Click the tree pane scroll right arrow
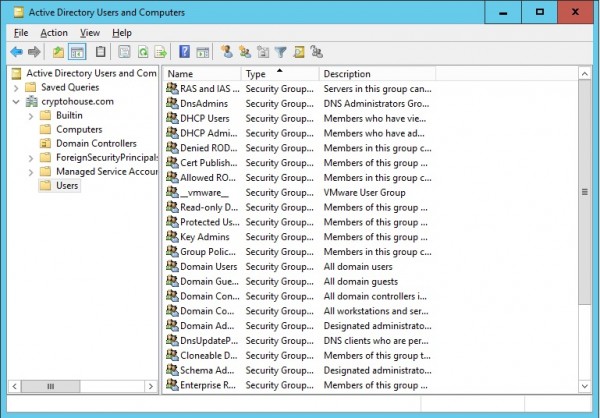 pos(151,386)
